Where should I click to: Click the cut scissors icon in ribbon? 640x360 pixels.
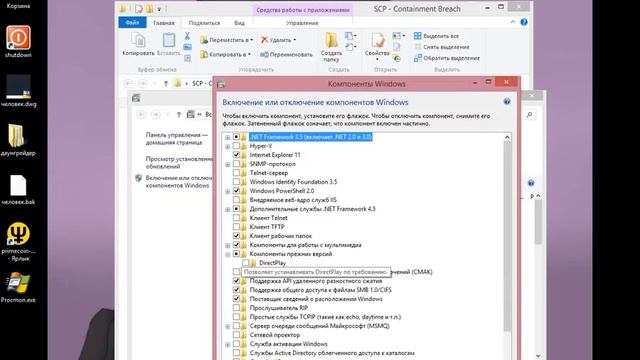[x=187, y=36]
